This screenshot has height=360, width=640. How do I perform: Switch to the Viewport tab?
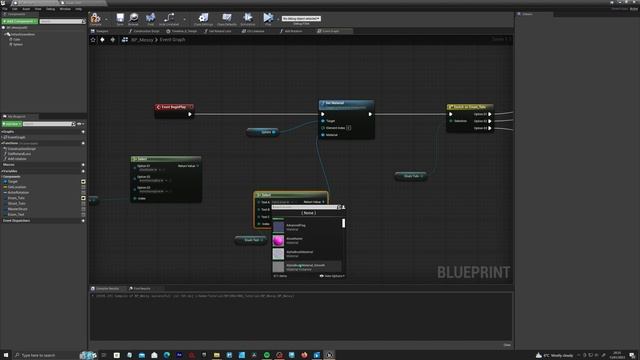100,31
